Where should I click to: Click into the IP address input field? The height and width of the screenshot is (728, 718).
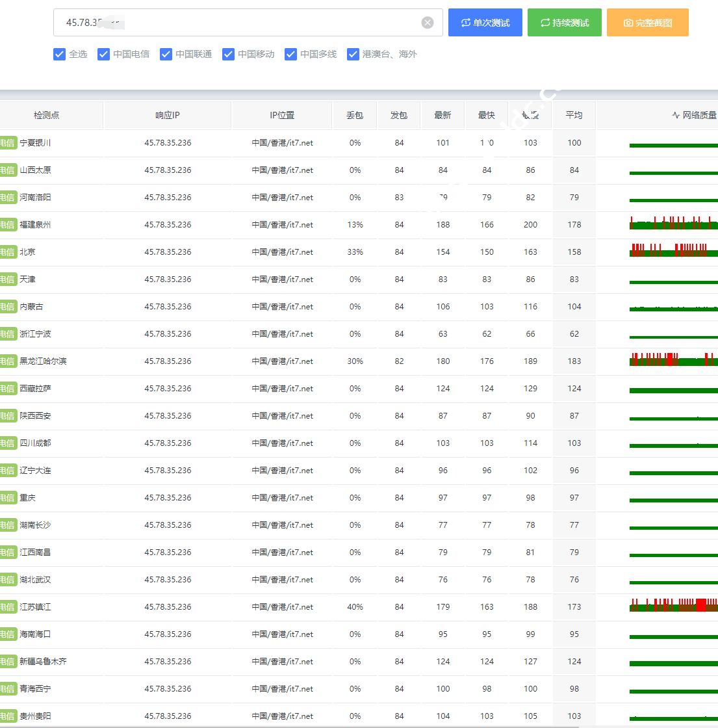(x=240, y=23)
